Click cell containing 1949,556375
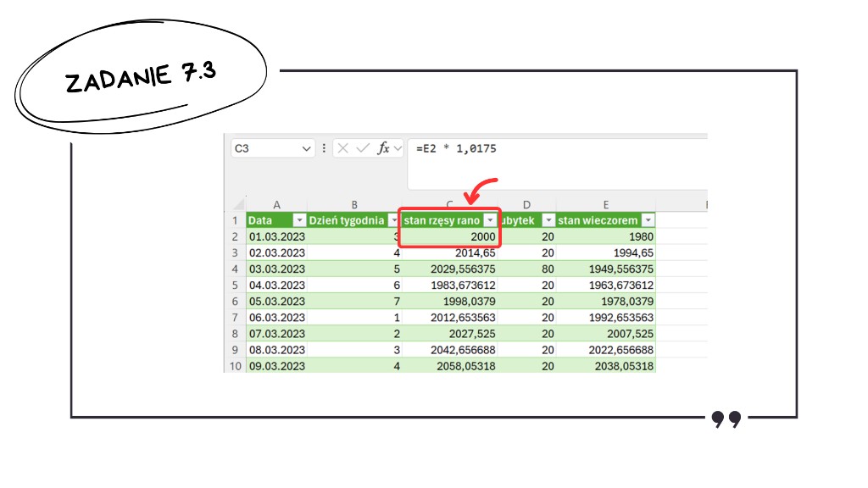Viewport: 868px width, 488px height. (605, 269)
